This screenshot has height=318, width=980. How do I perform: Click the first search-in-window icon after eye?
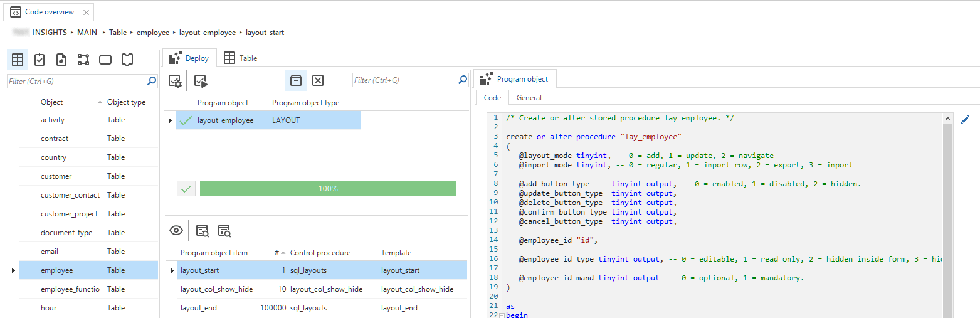203,230
